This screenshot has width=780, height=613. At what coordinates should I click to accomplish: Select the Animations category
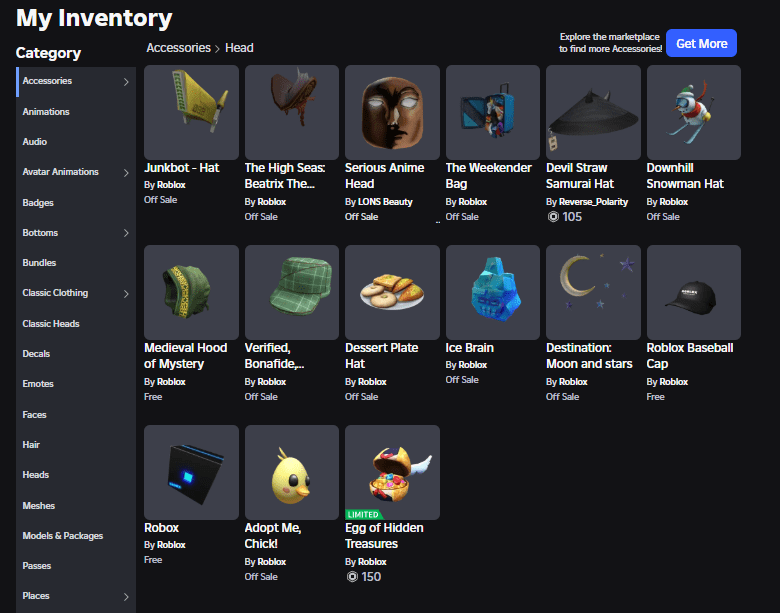click(46, 112)
